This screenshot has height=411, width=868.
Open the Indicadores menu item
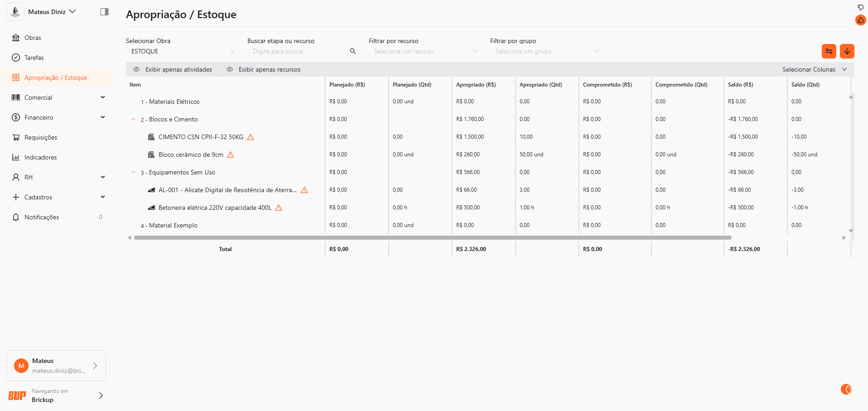[x=57, y=157]
